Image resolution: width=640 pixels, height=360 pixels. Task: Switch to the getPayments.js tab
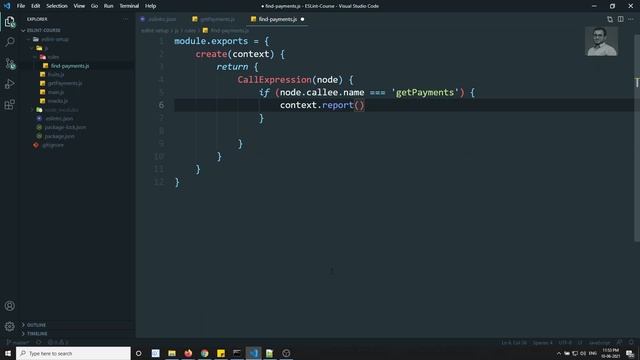click(x=214, y=19)
